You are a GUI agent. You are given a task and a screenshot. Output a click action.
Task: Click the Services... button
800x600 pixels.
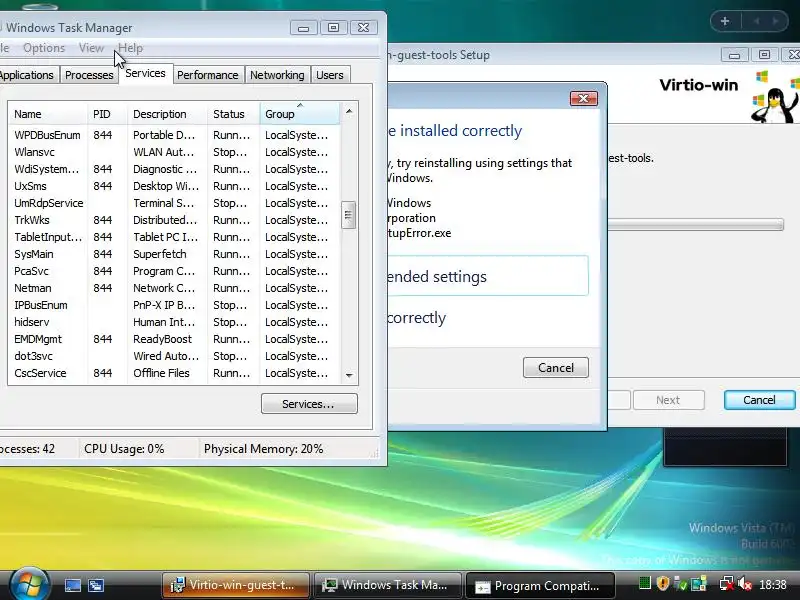[309, 404]
